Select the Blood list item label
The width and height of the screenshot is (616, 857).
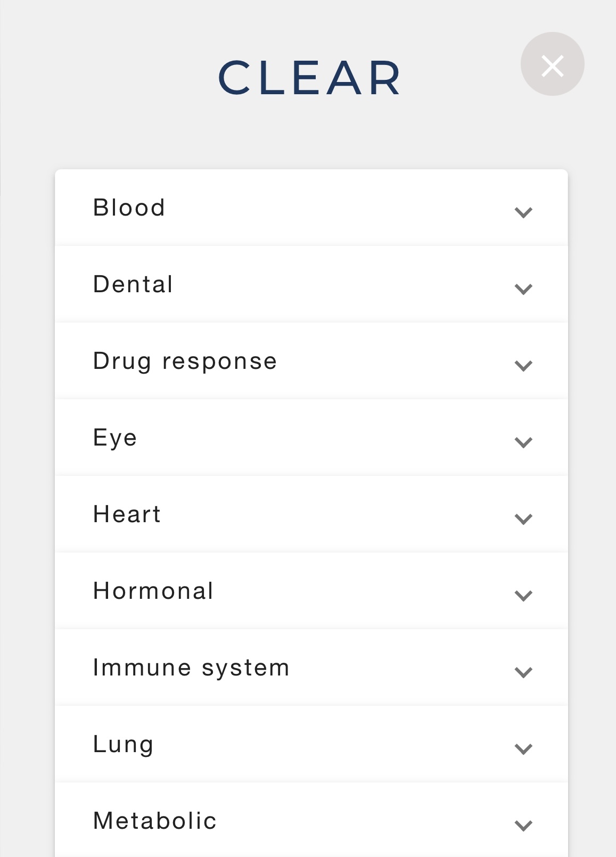(x=129, y=208)
